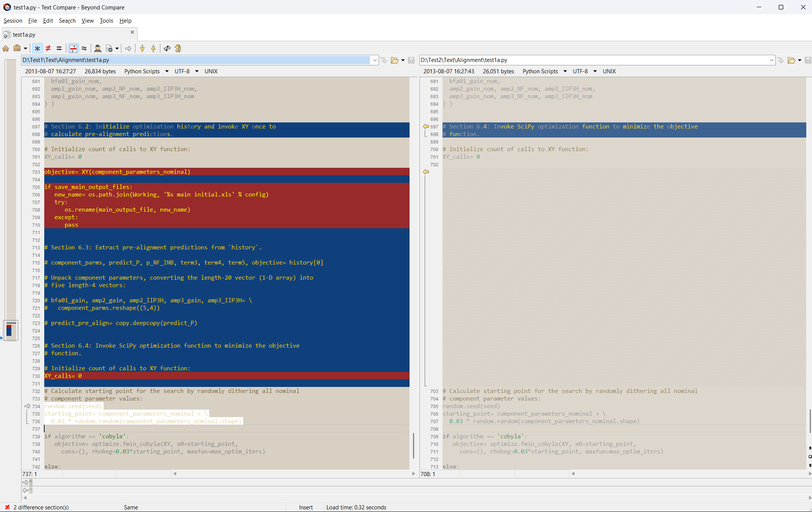The width and height of the screenshot is (812, 512).
Task: Open the Sessions briefcase icon
Action: pyautogui.click(x=17, y=48)
